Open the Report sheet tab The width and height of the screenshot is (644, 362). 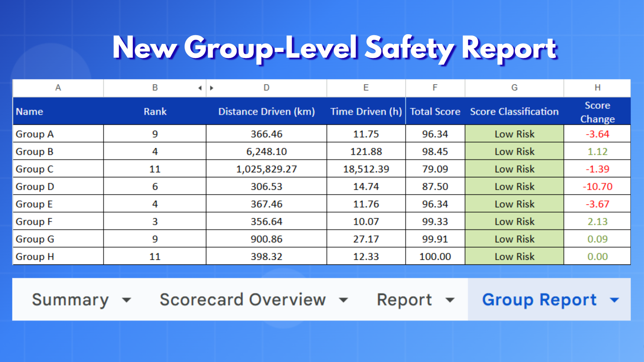tap(404, 300)
